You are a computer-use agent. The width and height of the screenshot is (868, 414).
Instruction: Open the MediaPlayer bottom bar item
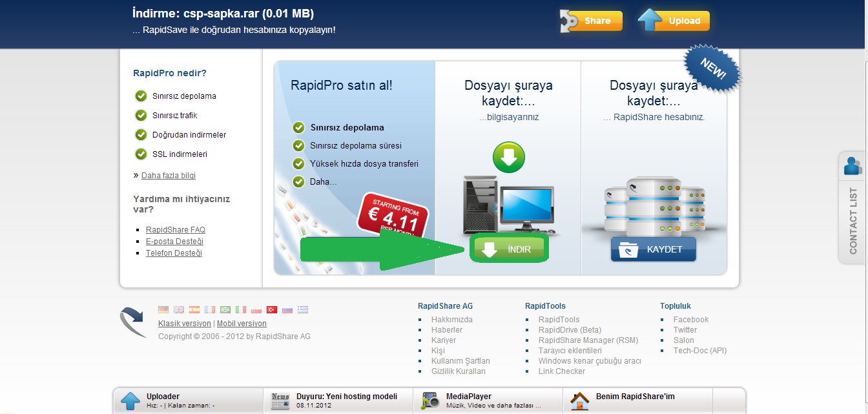(488, 400)
